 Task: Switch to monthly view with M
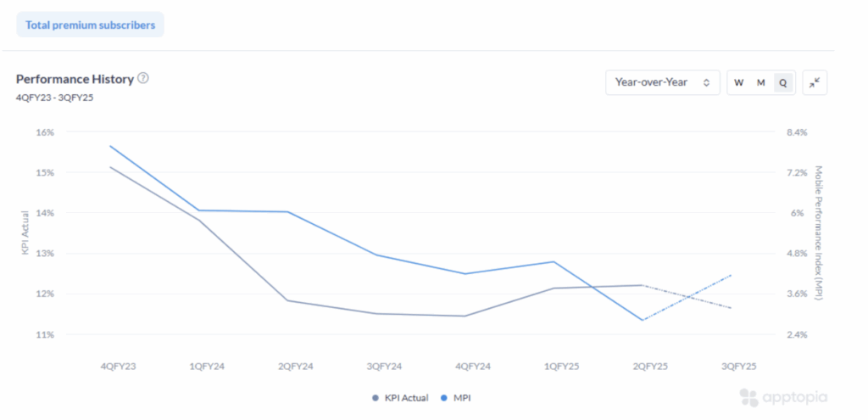[x=760, y=82]
